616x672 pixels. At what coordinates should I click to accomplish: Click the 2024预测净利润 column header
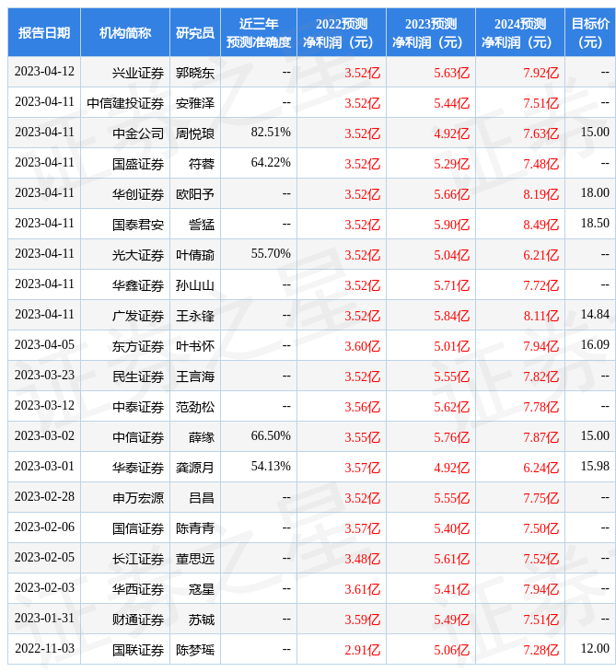[x=520, y=32]
